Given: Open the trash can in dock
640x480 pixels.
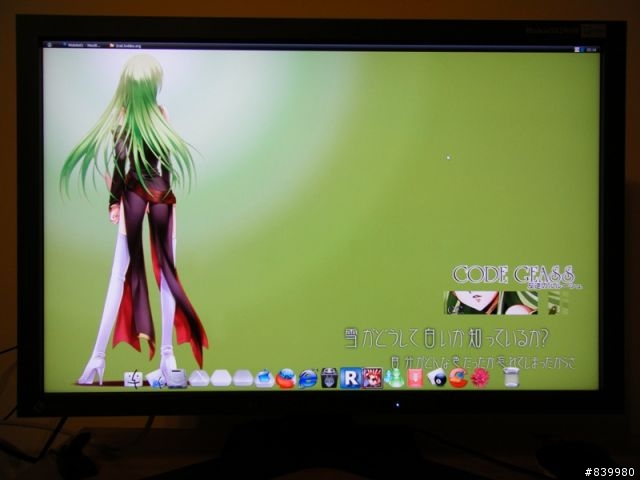Looking at the screenshot, I should tap(511, 377).
